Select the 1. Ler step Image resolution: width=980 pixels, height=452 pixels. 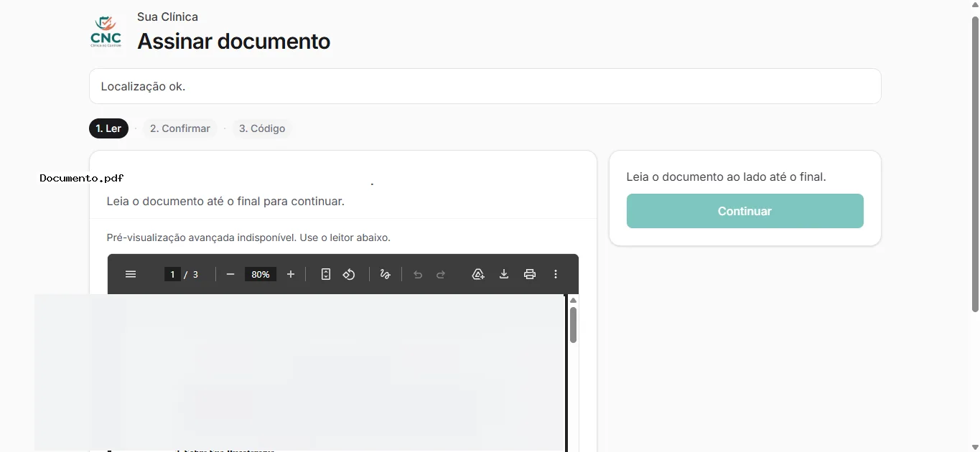108,128
